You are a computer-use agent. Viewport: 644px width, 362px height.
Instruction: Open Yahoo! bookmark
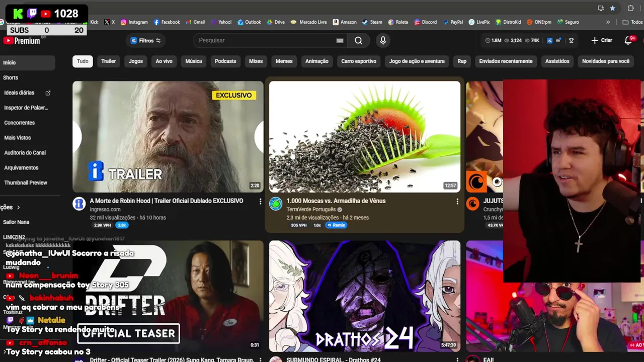click(221, 22)
